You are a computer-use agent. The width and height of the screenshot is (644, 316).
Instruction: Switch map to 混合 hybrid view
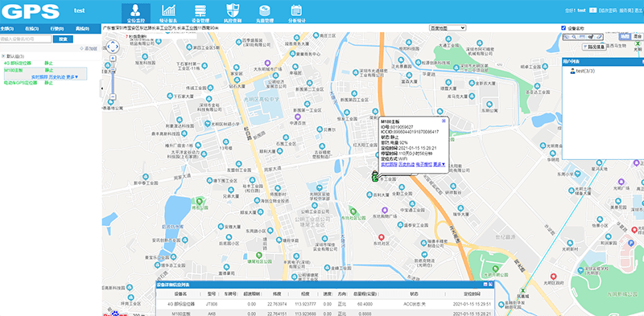pos(637,36)
